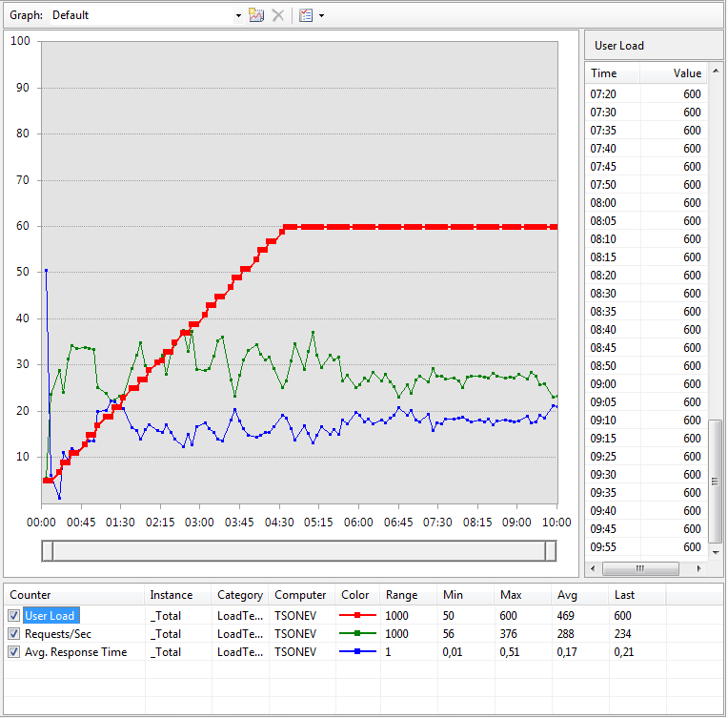
Task: Click the Value column header in data panel
Action: 674,73
